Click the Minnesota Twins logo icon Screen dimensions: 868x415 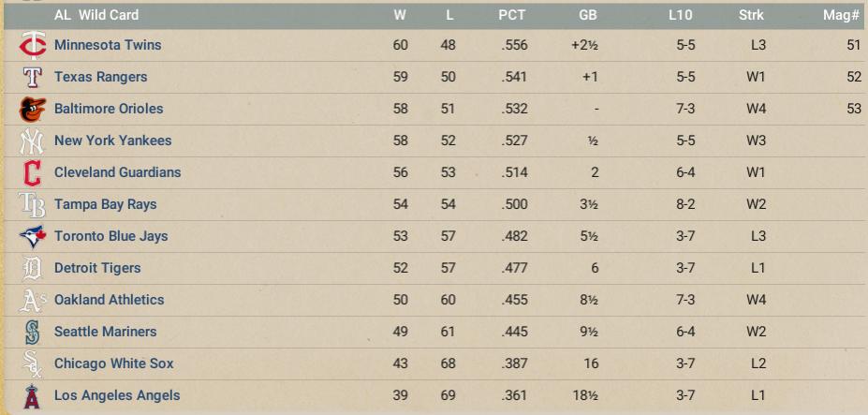click(x=32, y=45)
